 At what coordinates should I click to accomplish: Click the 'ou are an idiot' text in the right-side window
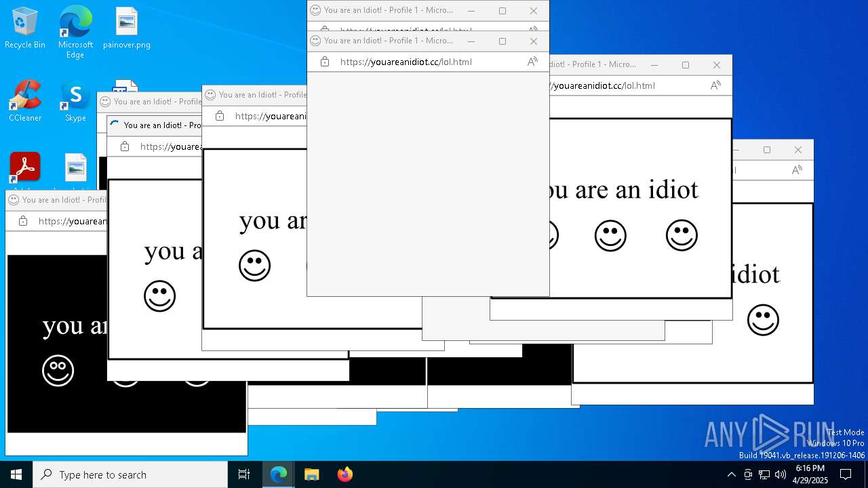click(624, 190)
